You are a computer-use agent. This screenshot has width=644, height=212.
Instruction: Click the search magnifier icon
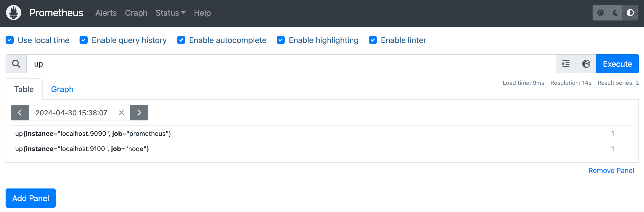[16, 64]
